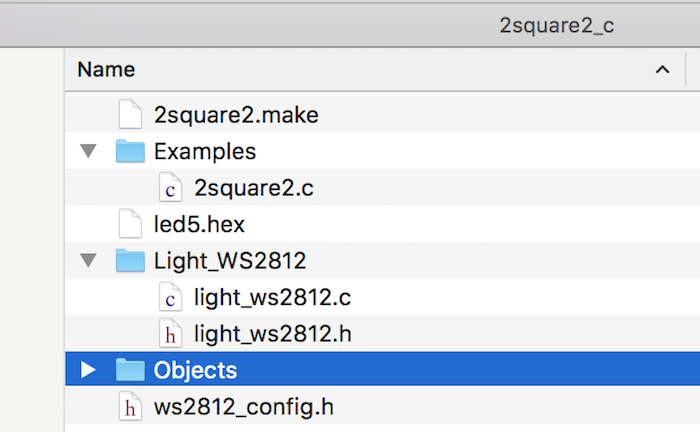
Task: Click the led5.hex document icon
Action: pos(130,224)
